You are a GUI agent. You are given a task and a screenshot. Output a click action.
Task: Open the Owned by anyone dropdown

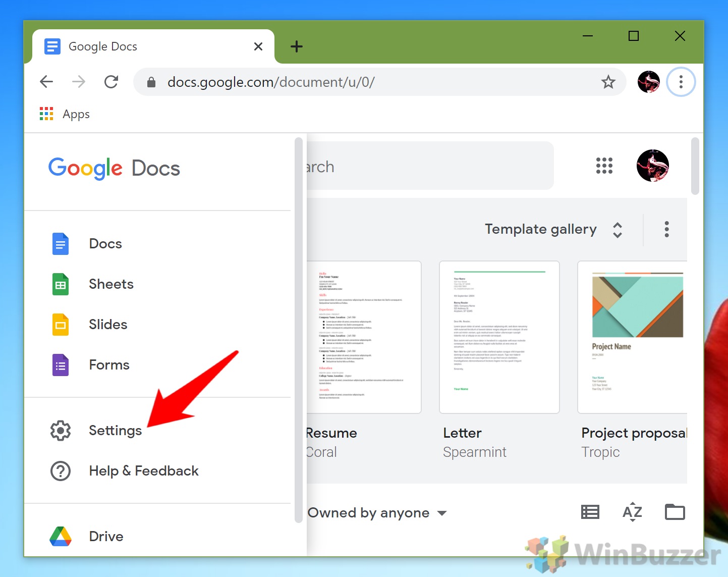377,513
